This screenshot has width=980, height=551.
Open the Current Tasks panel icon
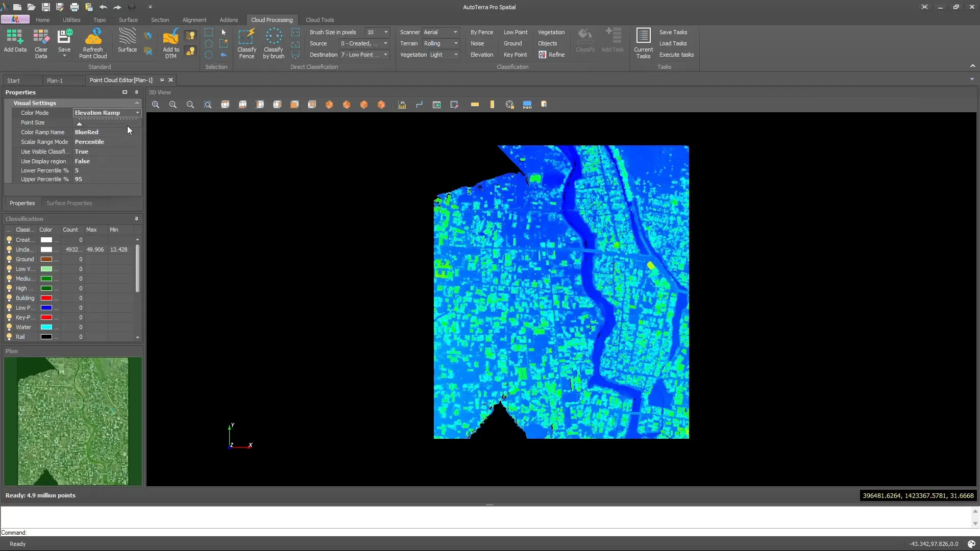pyautogui.click(x=643, y=44)
